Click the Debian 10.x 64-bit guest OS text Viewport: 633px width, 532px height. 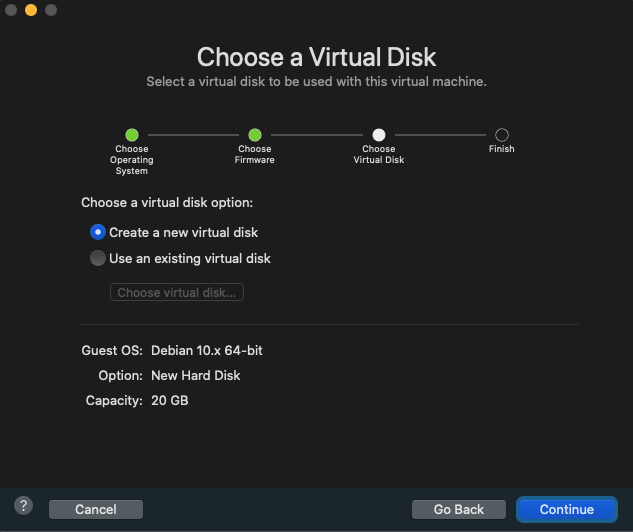coord(207,351)
